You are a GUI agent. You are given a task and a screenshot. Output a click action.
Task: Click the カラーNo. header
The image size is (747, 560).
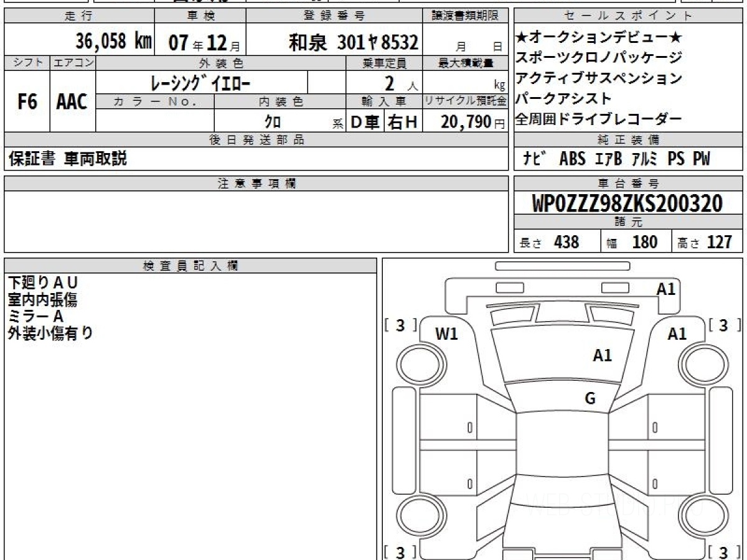(155, 101)
